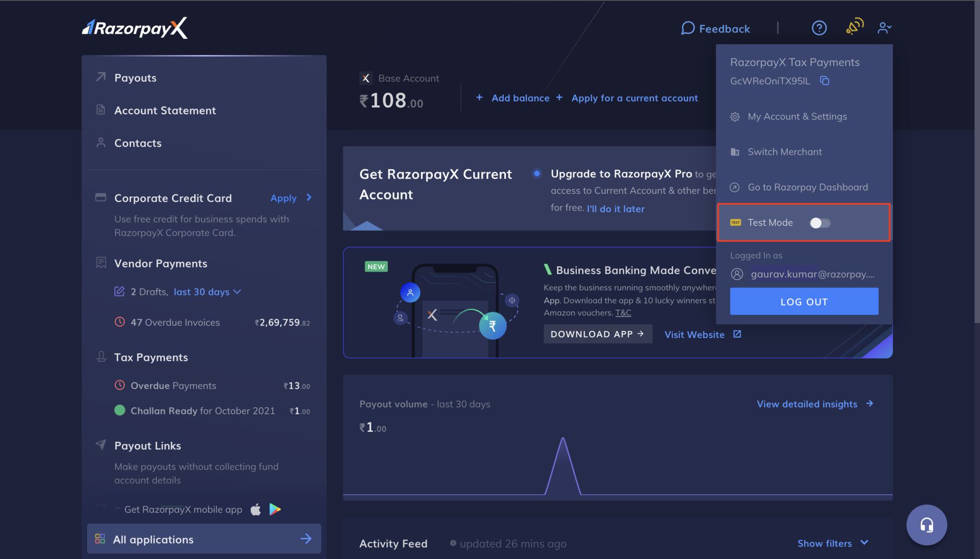Toggle the Test Mode switch
The height and width of the screenshot is (559, 980).
coord(820,222)
